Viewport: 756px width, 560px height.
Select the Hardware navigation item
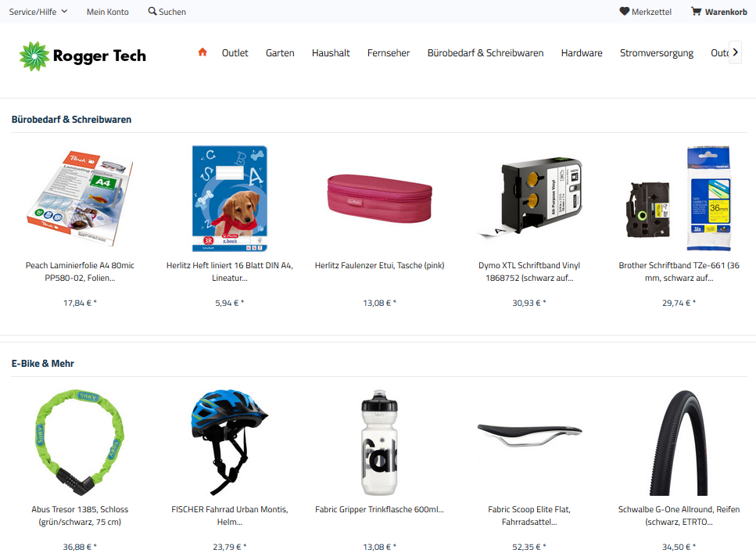pos(582,53)
